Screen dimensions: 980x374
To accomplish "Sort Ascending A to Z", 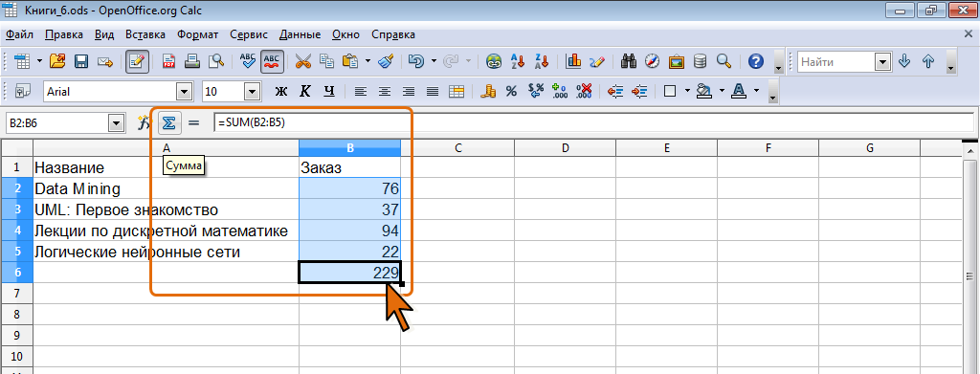I will tap(518, 61).
